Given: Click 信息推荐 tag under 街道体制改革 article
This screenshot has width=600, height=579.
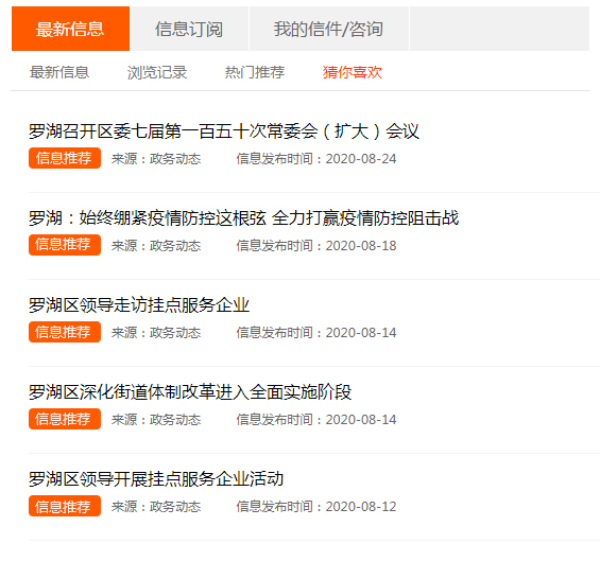Looking at the screenshot, I should [64, 419].
